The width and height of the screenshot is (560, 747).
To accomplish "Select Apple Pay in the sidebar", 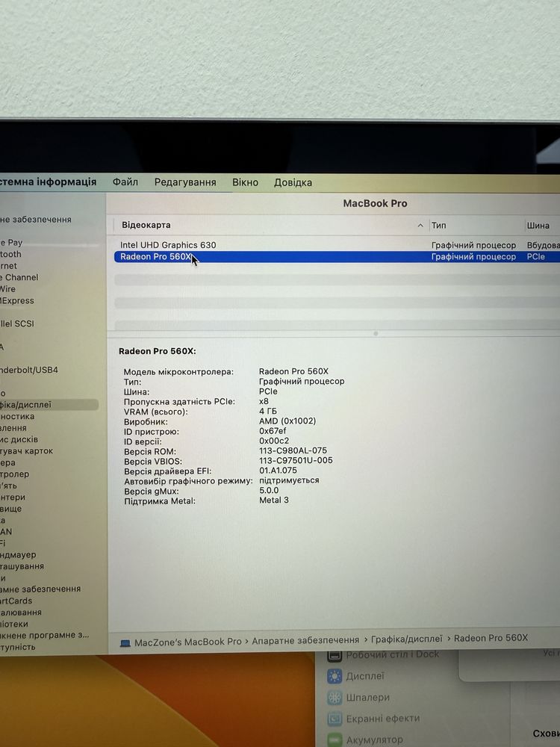I will [11, 243].
